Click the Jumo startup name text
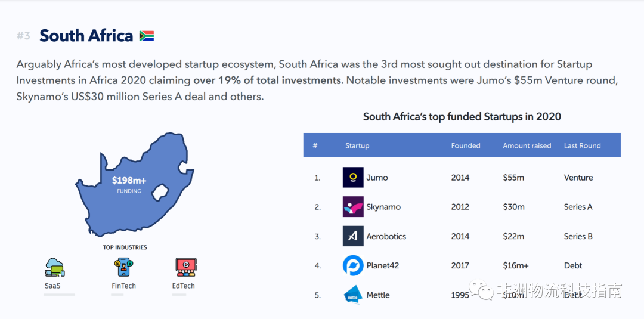This screenshot has width=644, height=319. tap(377, 178)
